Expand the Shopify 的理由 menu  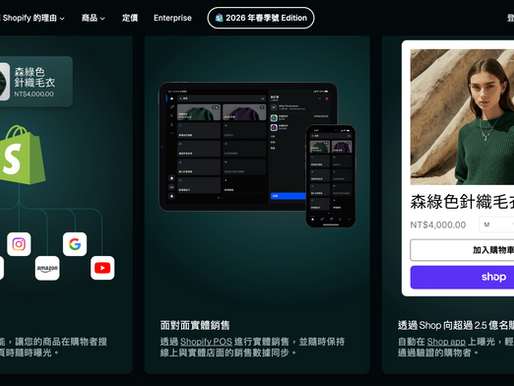pos(33,18)
